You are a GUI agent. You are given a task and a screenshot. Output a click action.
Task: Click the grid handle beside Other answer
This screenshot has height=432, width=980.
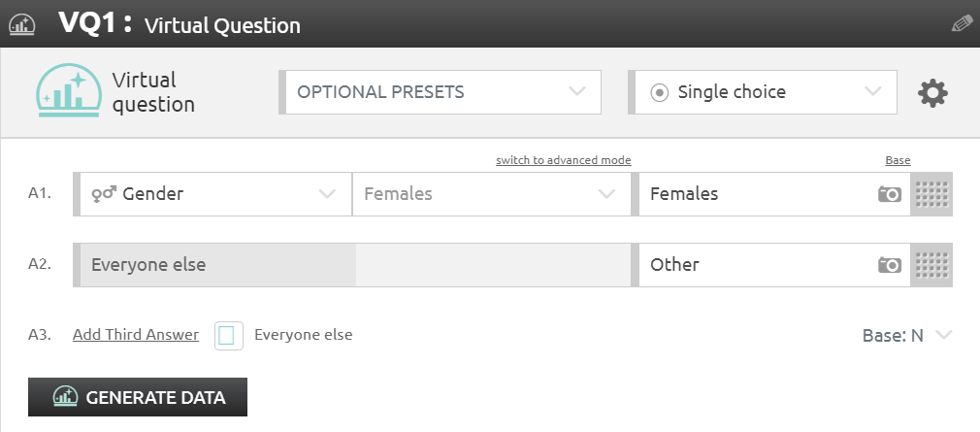pyautogui.click(x=931, y=265)
